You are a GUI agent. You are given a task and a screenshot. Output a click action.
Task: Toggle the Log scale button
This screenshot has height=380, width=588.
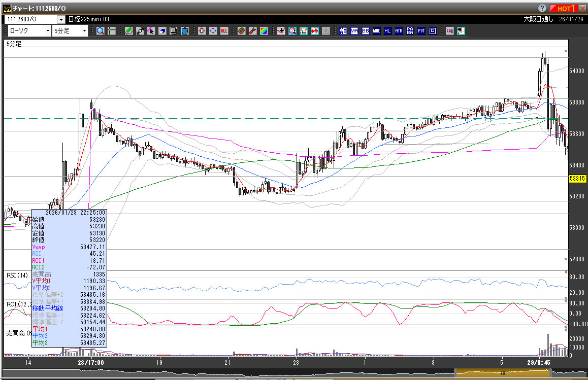point(449,31)
